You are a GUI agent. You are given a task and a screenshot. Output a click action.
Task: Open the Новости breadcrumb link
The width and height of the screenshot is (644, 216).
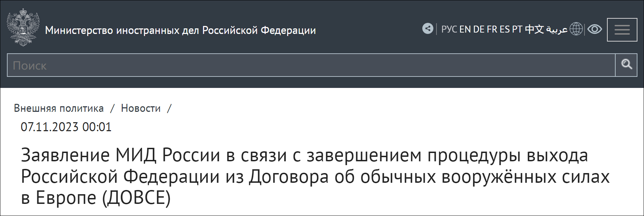pos(141,108)
